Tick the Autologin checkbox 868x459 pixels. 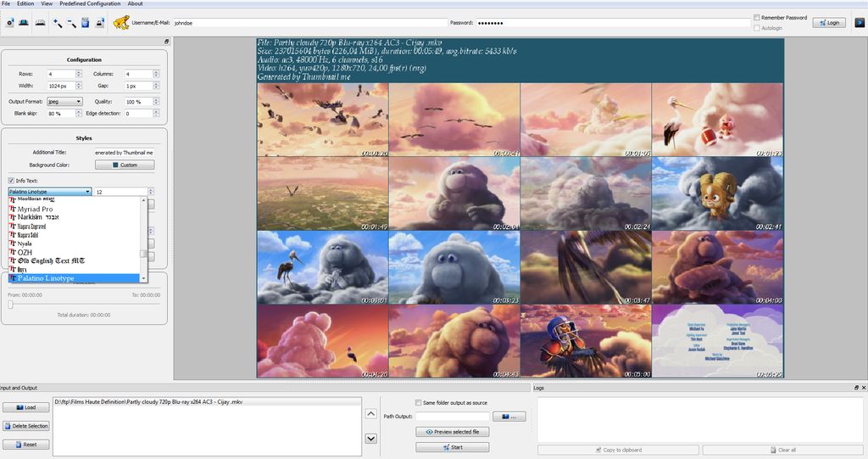pyautogui.click(x=757, y=28)
